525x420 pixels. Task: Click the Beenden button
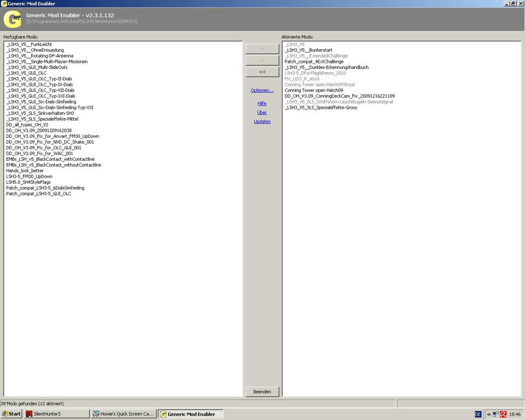[262, 392]
